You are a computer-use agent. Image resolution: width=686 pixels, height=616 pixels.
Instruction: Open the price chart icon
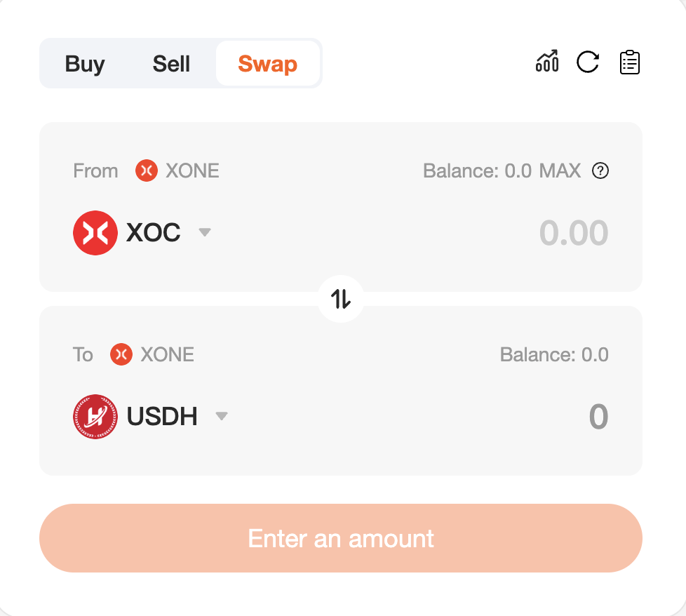tap(547, 62)
